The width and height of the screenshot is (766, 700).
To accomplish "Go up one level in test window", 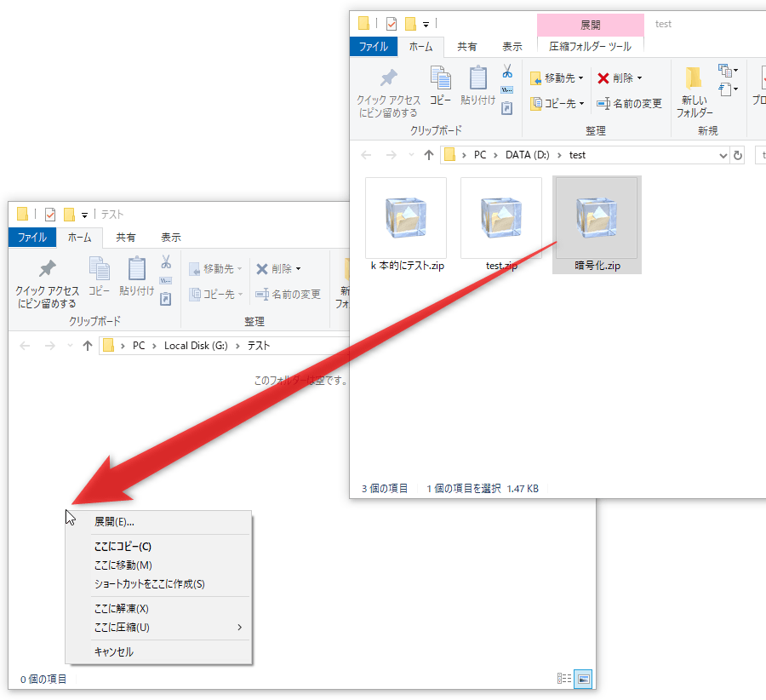I will point(428,156).
